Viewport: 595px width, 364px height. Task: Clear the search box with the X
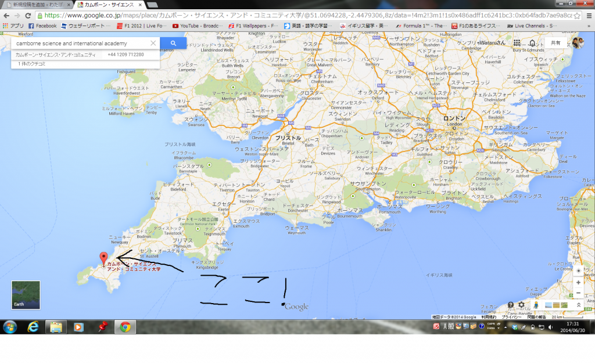click(x=153, y=43)
